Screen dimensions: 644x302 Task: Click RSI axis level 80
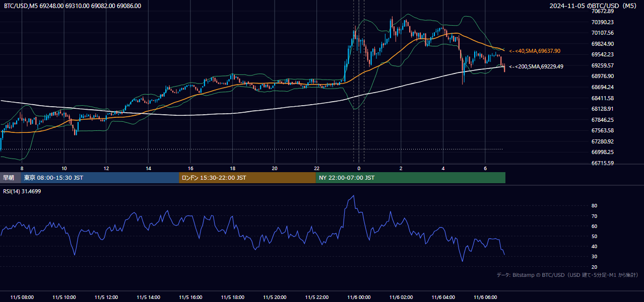(595, 206)
